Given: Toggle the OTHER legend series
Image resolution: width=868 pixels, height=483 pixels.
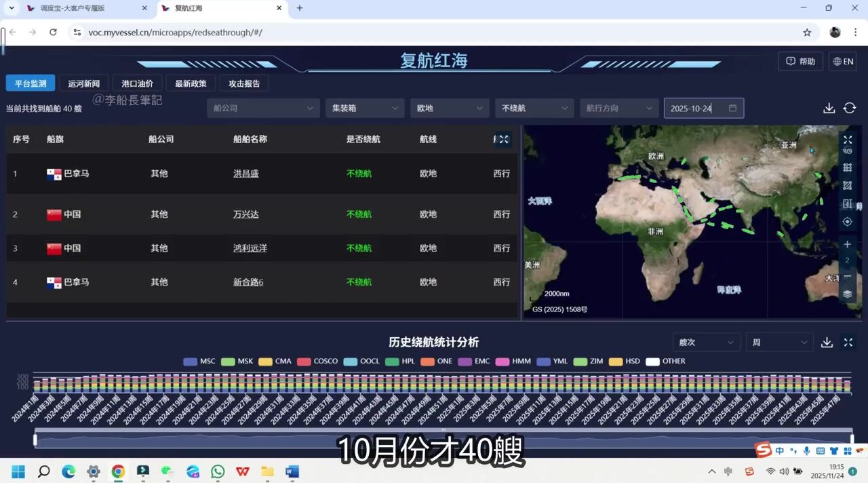Looking at the screenshot, I should pyautogui.click(x=665, y=362).
